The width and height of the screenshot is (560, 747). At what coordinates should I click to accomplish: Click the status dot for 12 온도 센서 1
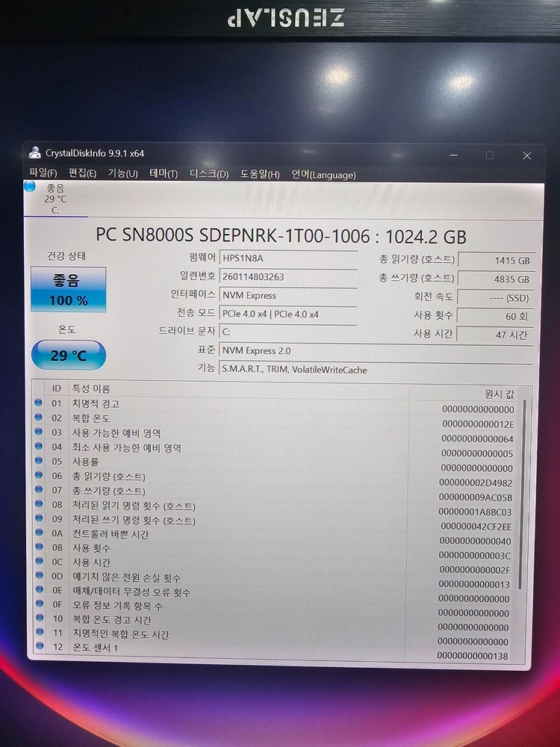click(40, 646)
